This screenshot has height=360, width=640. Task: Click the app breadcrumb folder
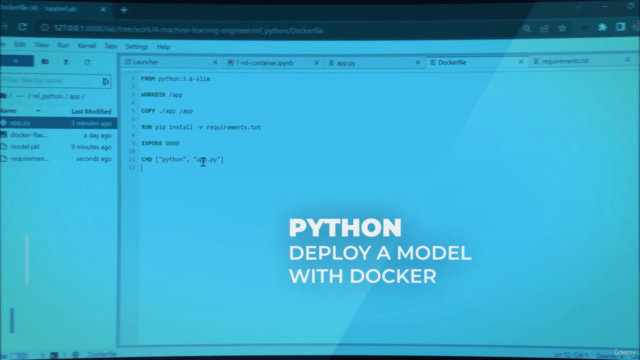click(75, 97)
